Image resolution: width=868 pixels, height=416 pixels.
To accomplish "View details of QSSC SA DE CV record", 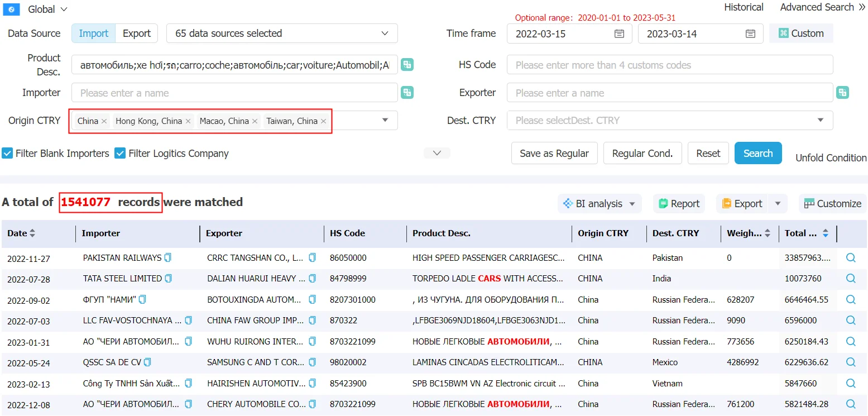I will 851,362.
